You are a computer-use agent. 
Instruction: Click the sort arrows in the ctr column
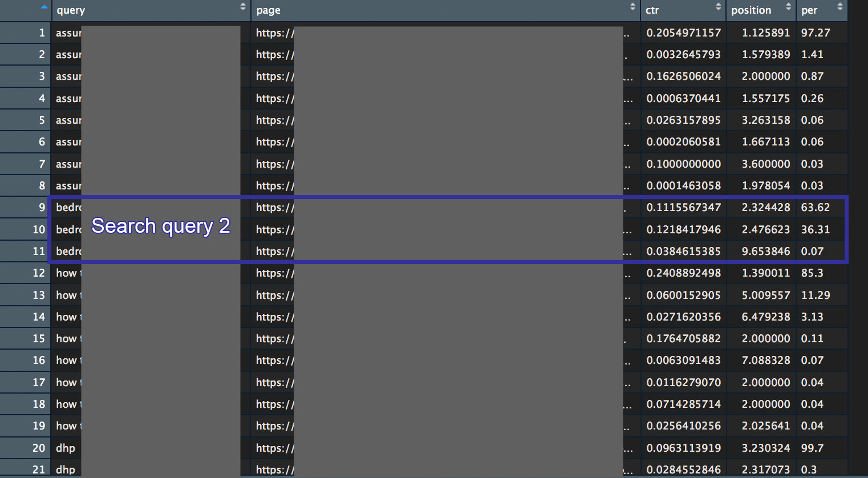click(x=718, y=7)
